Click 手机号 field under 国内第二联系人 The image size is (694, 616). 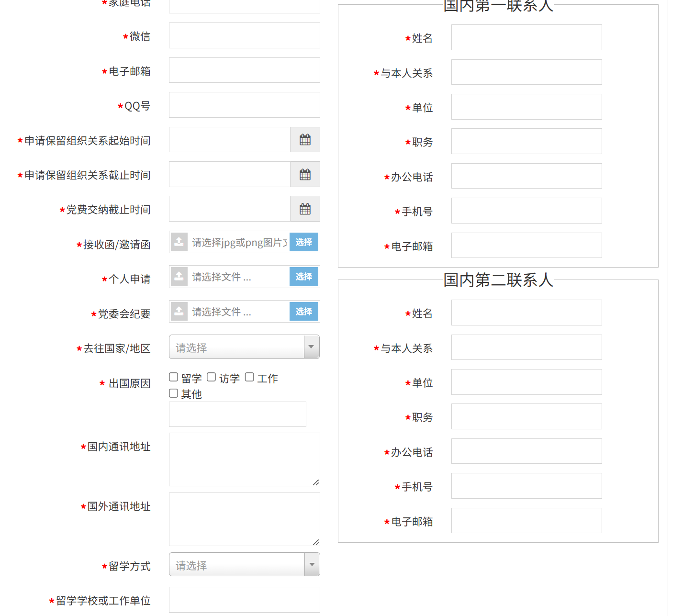526,486
